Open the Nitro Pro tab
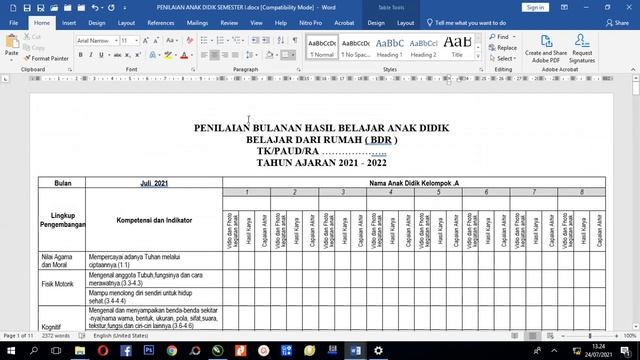Viewport: 640px width, 360px height. [310, 23]
